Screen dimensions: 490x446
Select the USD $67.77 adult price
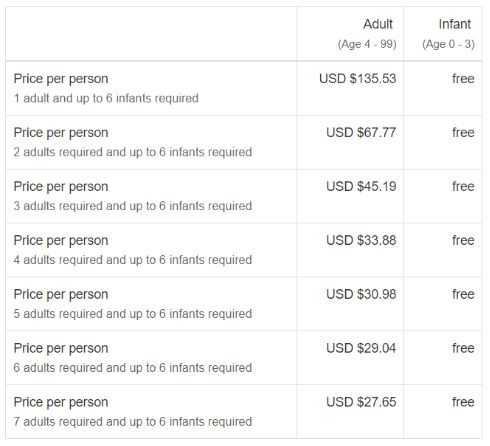361,133
